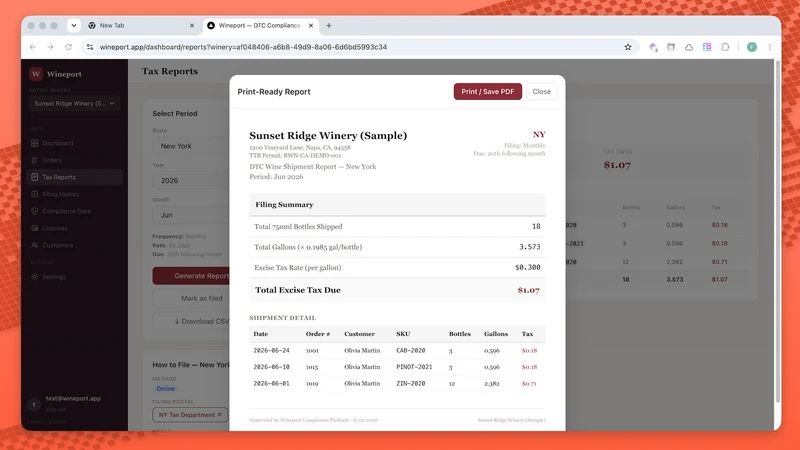The height and width of the screenshot is (450, 800).
Task: Reload the page
Action: pos(68,47)
